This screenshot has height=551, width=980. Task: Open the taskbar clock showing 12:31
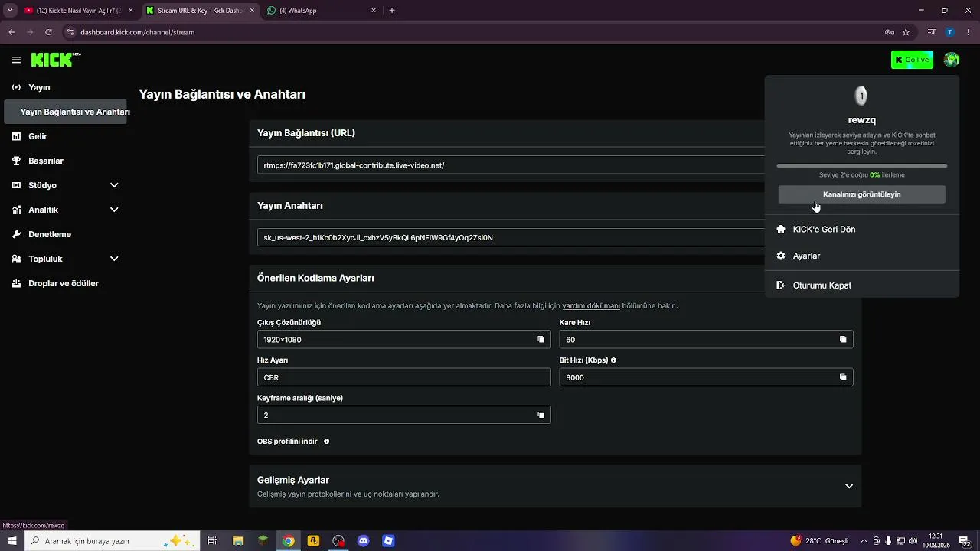(x=936, y=541)
